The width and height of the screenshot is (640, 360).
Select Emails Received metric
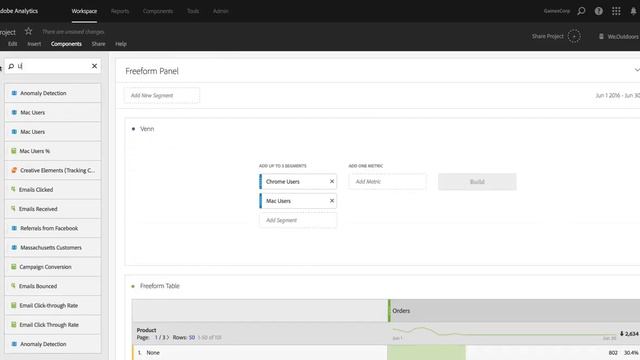53,209
